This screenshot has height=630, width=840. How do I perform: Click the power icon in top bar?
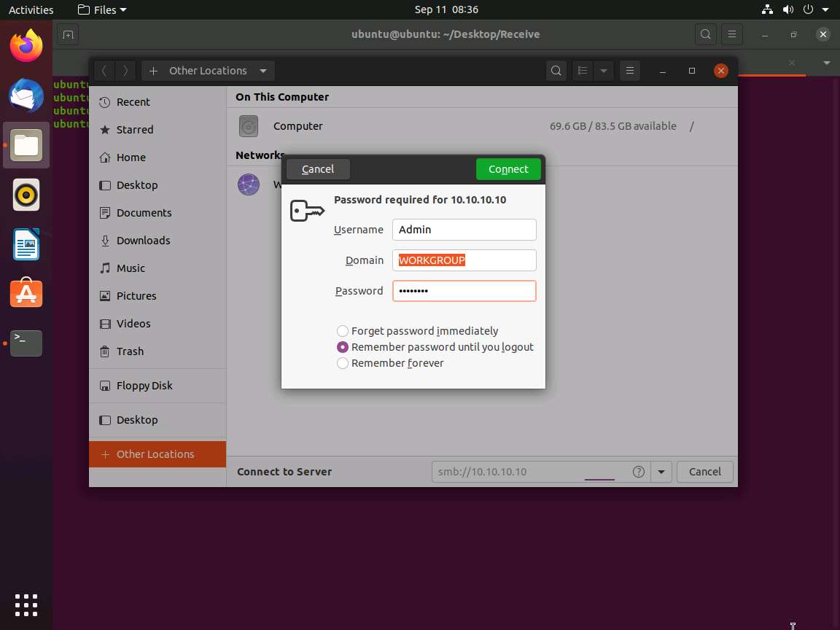[x=808, y=9]
